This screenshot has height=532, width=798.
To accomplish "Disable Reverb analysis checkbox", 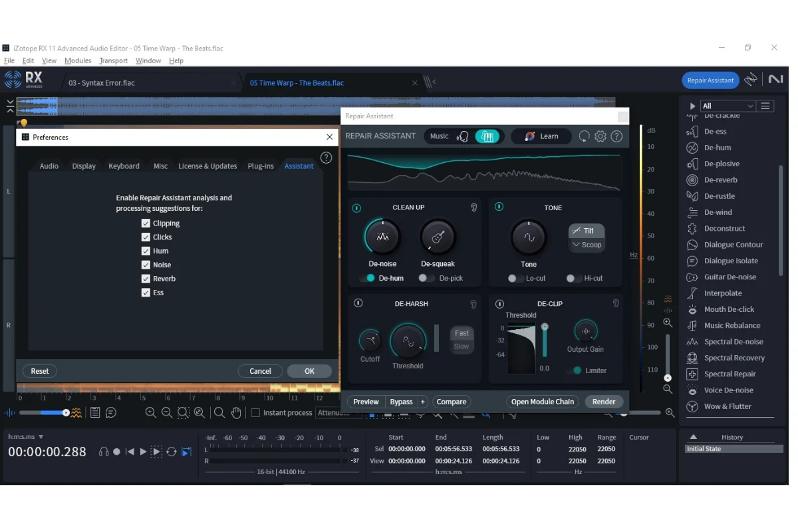I will pos(146,279).
